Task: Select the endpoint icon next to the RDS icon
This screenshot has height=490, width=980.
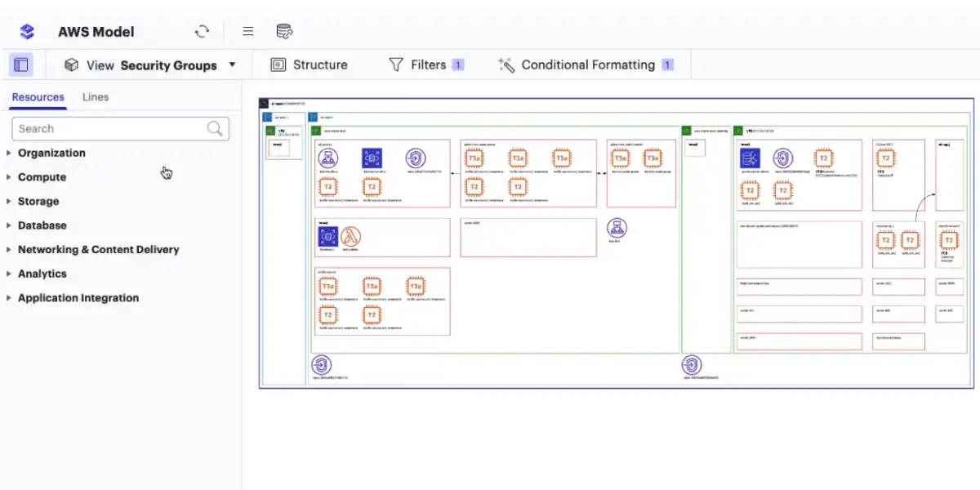Action: click(783, 158)
